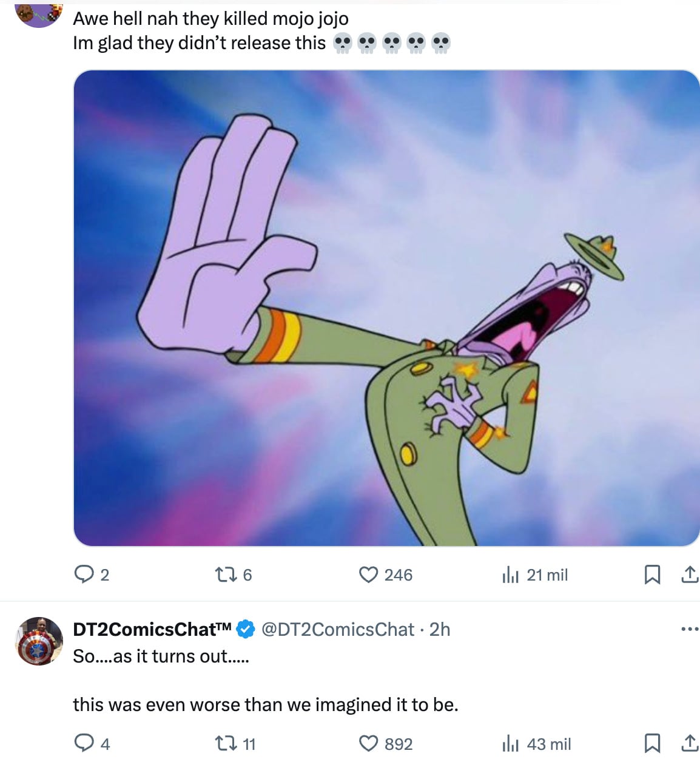Open more options on DT2ComicsChat tweet
The height and width of the screenshot is (762, 700).
(x=690, y=629)
